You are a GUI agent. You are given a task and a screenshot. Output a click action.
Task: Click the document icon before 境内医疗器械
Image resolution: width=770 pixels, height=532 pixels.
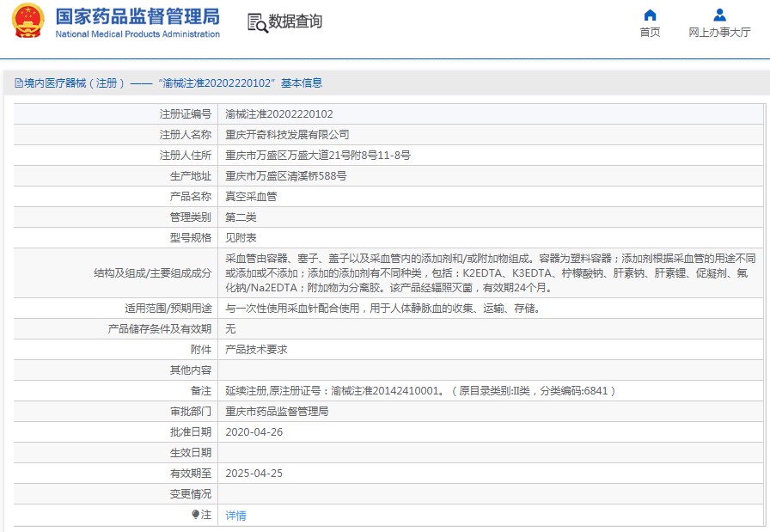coord(19,83)
